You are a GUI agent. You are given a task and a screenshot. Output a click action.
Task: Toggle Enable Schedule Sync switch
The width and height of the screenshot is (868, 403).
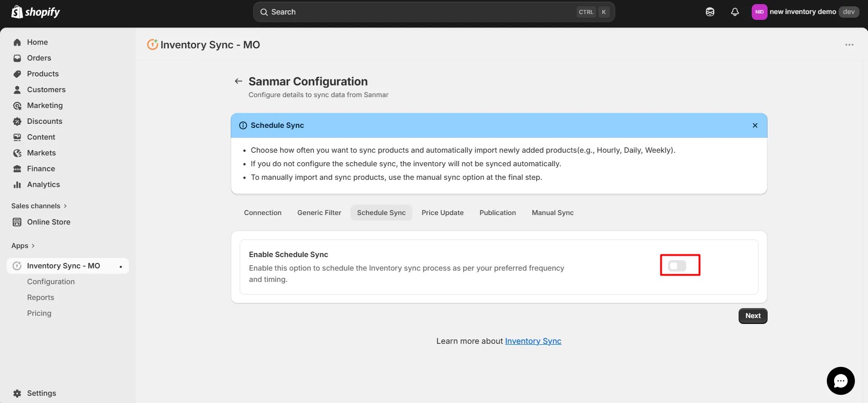[x=677, y=266]
